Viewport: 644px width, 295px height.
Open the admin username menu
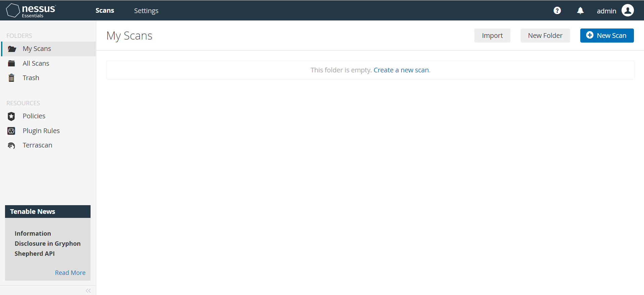606,11
